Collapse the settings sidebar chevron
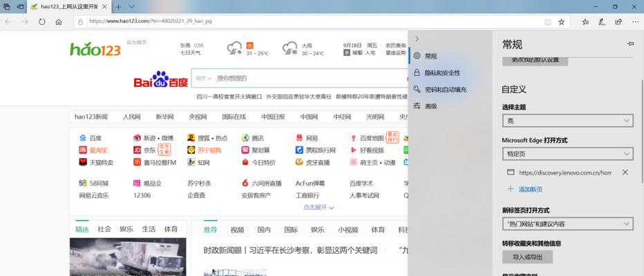 point(417,39)
